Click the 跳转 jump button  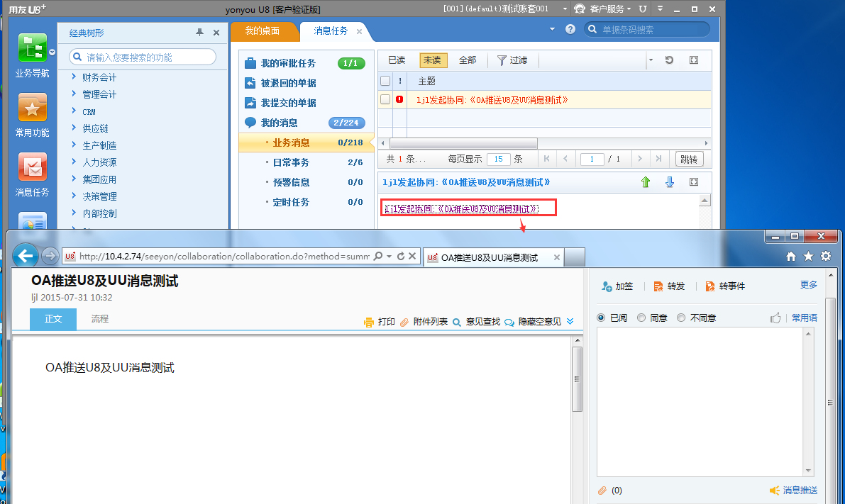coord(689,159)
